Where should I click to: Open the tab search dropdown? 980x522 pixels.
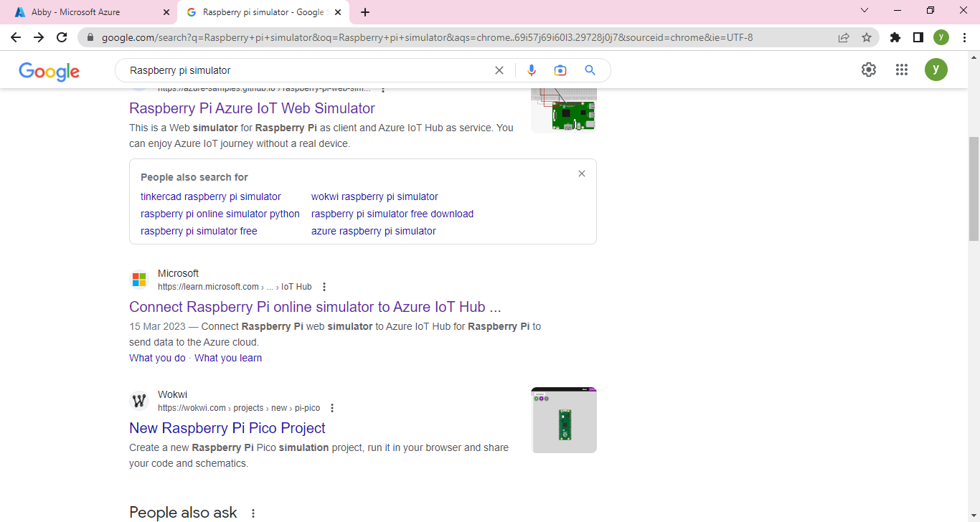pyautogui.click(x=864, y=11)
